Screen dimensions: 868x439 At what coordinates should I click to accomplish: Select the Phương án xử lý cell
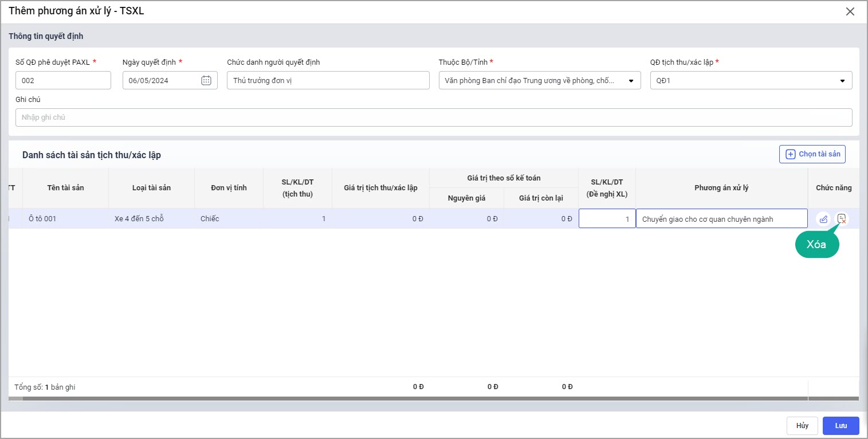(721, 219)
